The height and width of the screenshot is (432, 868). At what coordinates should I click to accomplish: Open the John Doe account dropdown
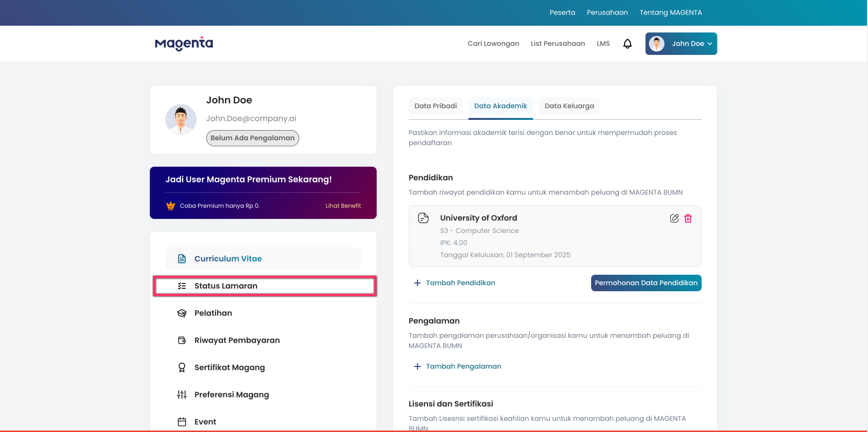681,44
